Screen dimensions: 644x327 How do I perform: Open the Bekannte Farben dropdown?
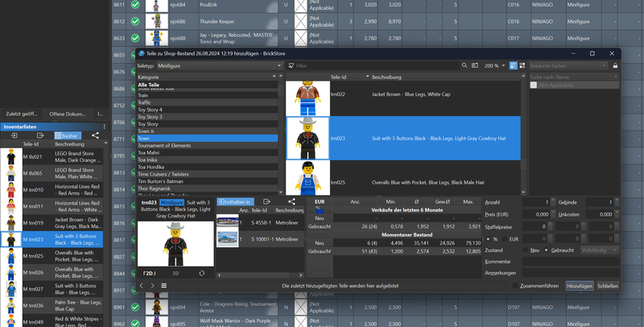pyautogui.click(x=568, y=66)
